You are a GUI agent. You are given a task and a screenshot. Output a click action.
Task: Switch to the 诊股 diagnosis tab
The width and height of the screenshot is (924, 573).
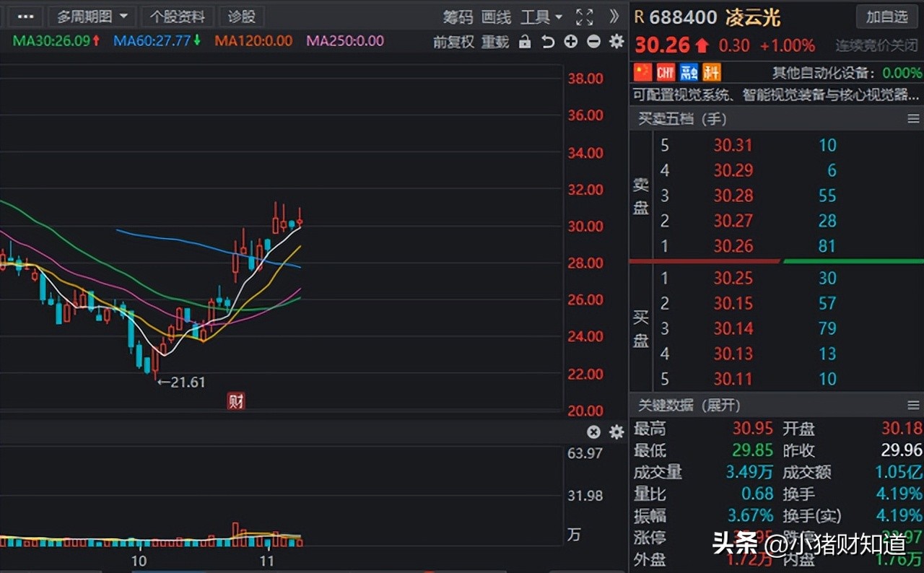pos(241,16)
